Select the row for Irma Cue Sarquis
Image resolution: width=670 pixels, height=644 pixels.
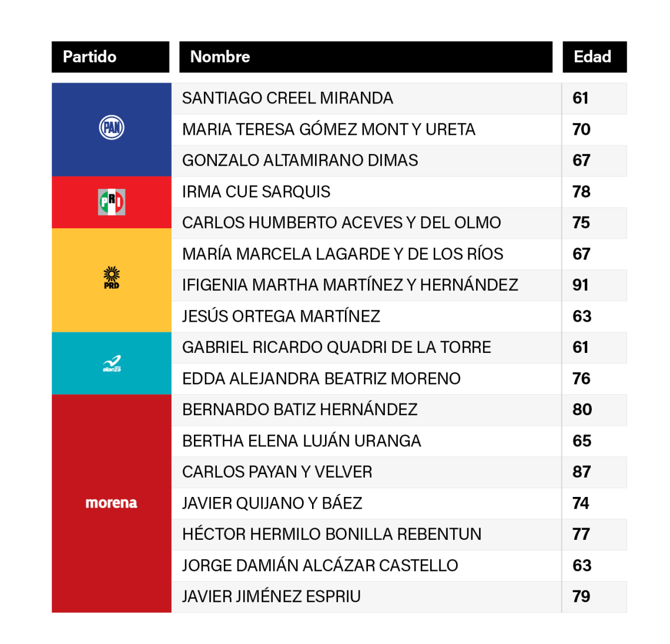[256, 192]
